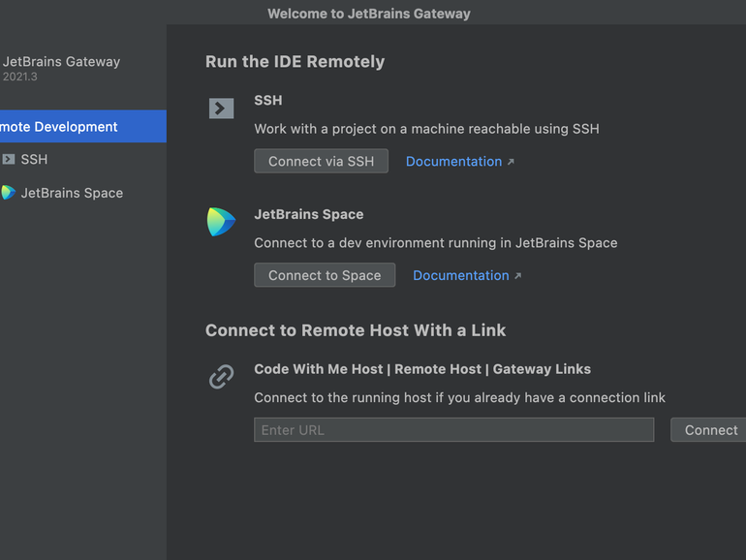This screenshot has width=746, height=560.
Task: Click the arrow icon beside Space Documentation
Action: point(517,275)
